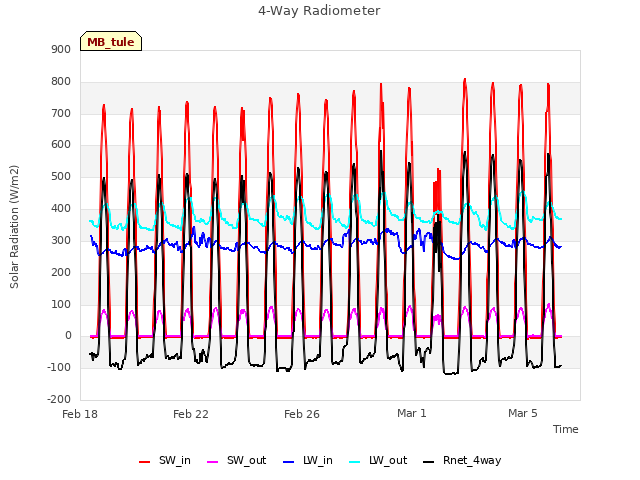Click the 0 y-axis tick label
The width and height of the screenshot is (640, 480).
68,336
